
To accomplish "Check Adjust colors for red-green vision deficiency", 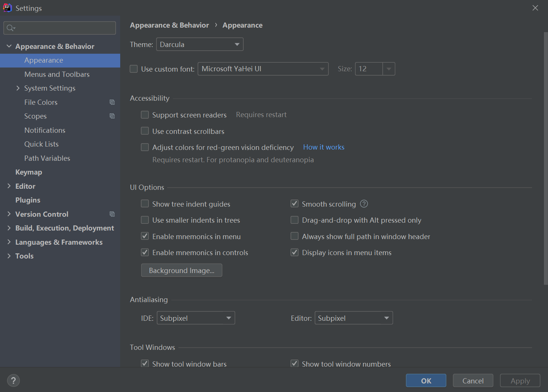I will tap(145, 147).
